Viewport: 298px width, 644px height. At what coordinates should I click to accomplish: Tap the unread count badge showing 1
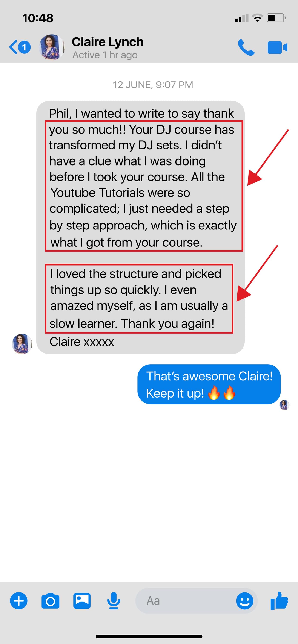[x=24, y=47]
